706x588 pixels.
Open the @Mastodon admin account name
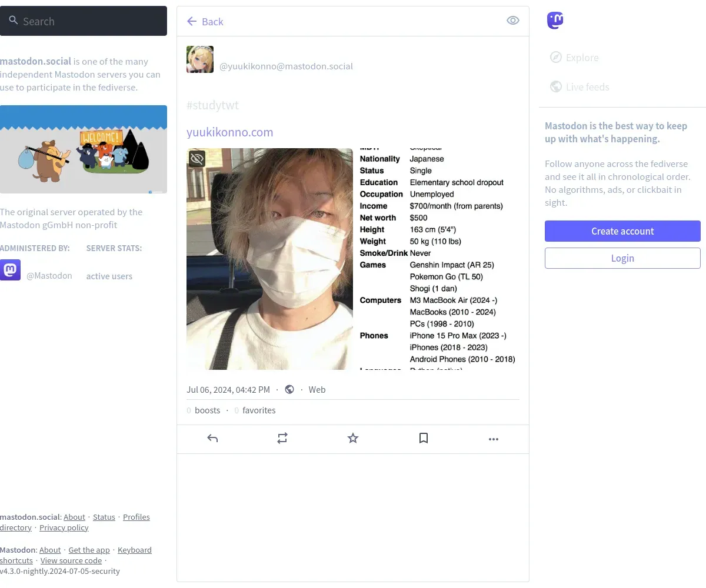click(49, 276)
